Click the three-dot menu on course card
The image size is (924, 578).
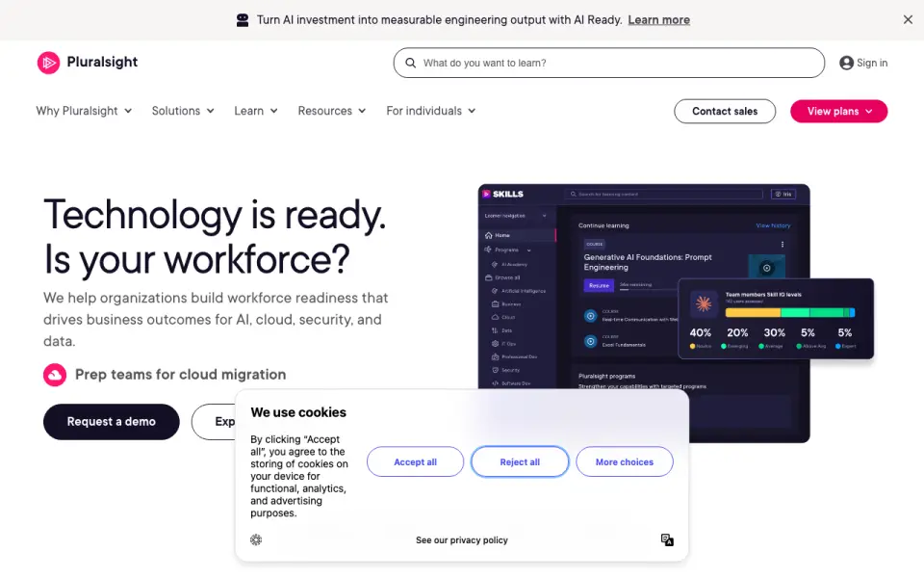tap(782, 244)
